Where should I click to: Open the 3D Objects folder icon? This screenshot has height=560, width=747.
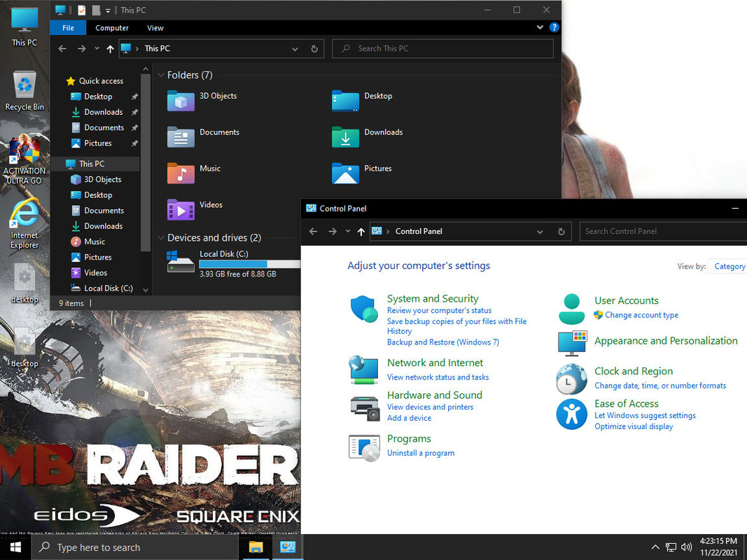(x=181, y=101)
